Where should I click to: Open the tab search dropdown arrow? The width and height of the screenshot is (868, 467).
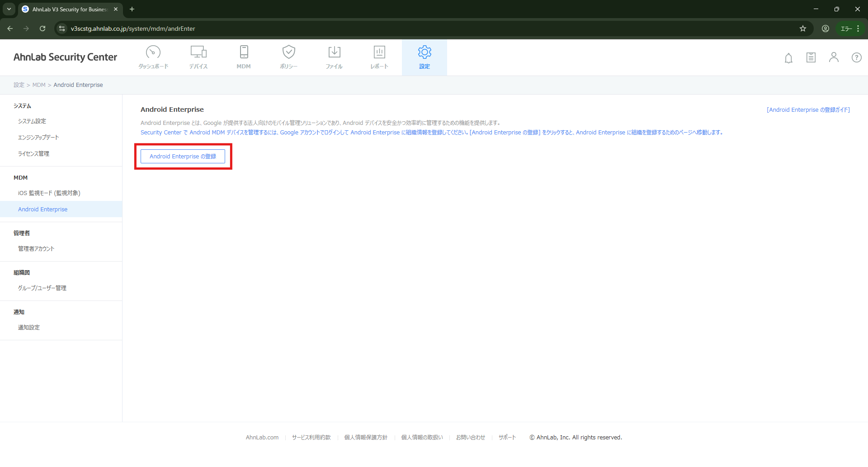point(9,9)
